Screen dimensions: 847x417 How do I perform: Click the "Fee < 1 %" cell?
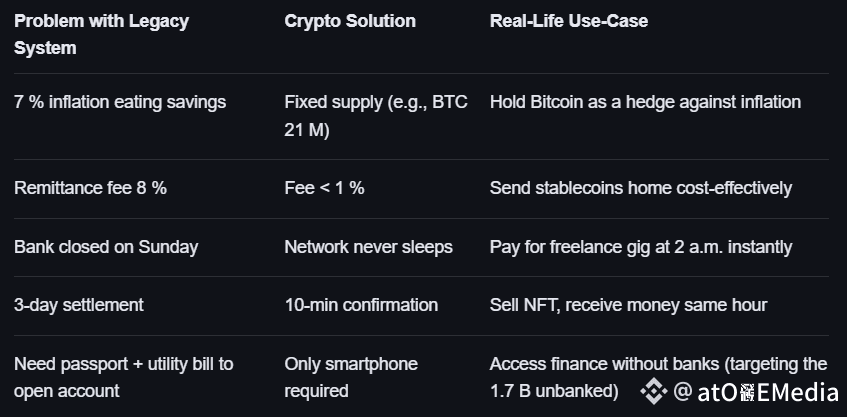[x=324, y=188]
